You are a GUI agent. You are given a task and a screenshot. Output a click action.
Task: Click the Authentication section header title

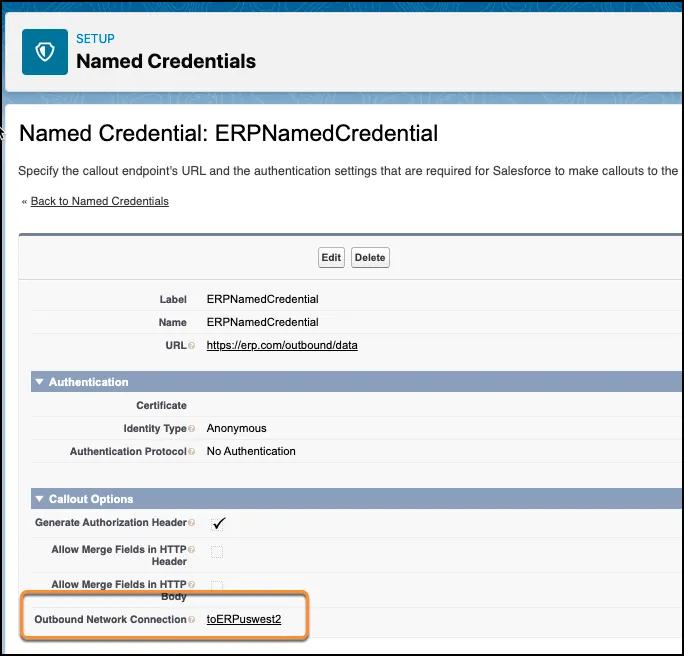pos(89,382)
